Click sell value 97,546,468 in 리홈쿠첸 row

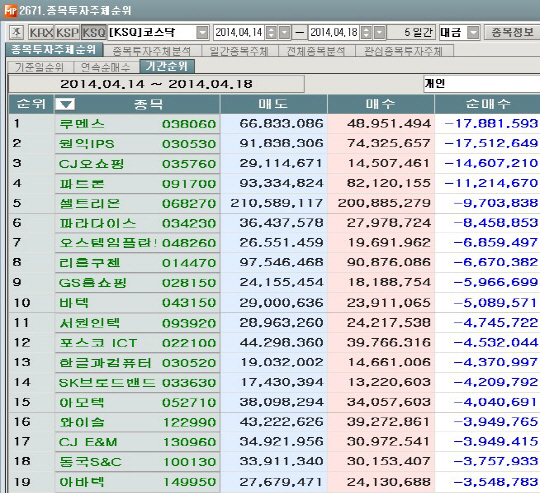click(x=282, y=262)
